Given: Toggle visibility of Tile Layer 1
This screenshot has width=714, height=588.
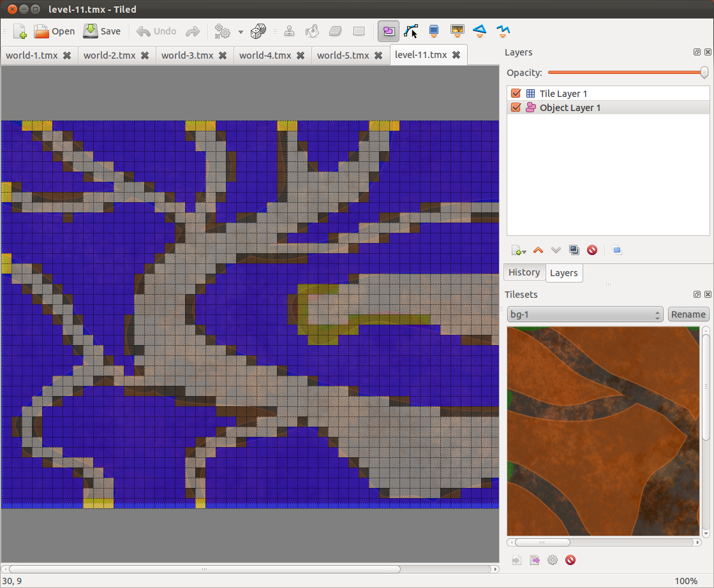Looking at the screenshot, I should point(516,94).
